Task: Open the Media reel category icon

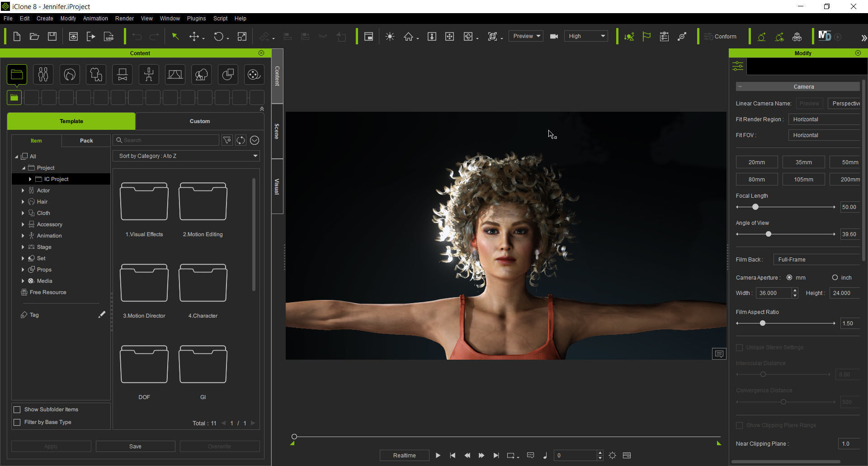Action: pos(254,75)
